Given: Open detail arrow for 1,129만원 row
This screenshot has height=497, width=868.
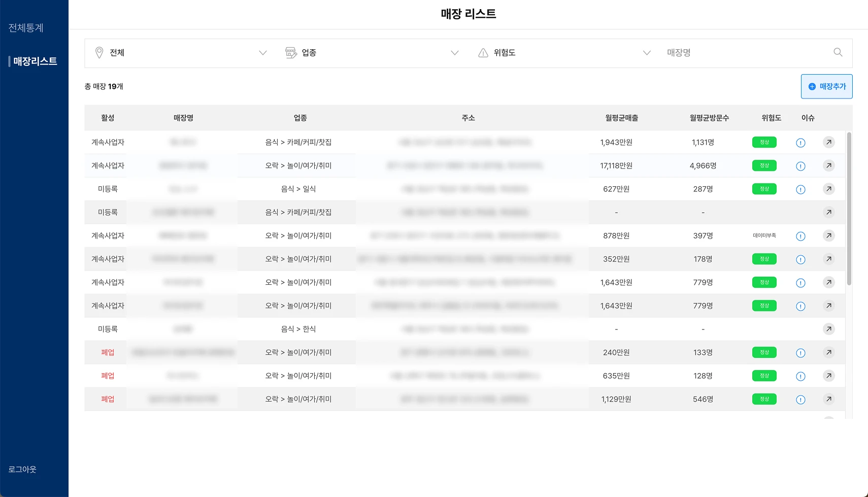Looking at the screenshot, I should click(x=828, y=399).
